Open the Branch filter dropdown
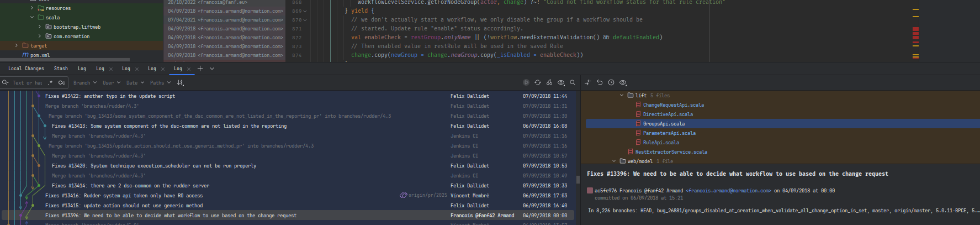 [85, 83]
